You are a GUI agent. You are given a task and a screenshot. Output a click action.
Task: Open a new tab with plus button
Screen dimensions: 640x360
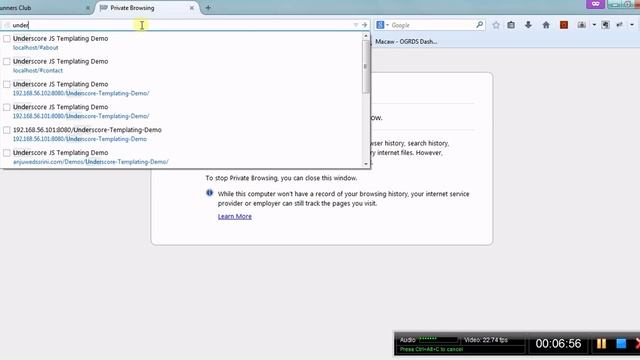click(208, 8)
